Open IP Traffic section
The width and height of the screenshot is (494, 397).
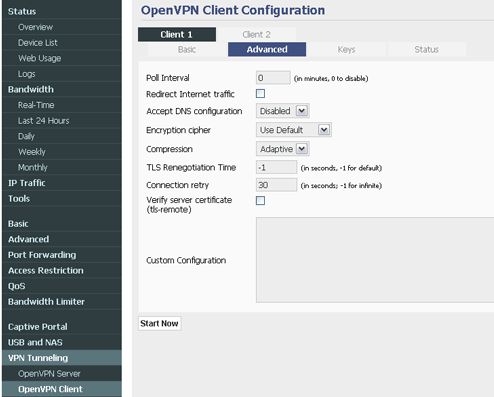click(62, 183)
